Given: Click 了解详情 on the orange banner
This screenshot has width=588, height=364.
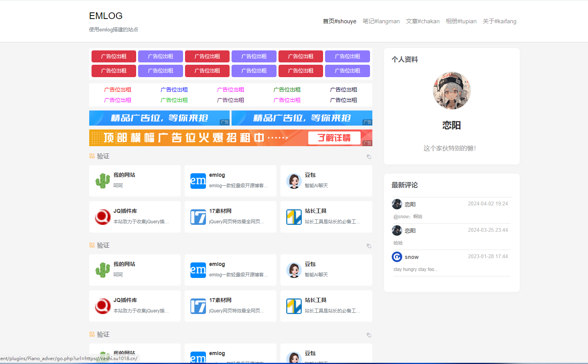Looking at the screenshot, I should click(334, 138).
